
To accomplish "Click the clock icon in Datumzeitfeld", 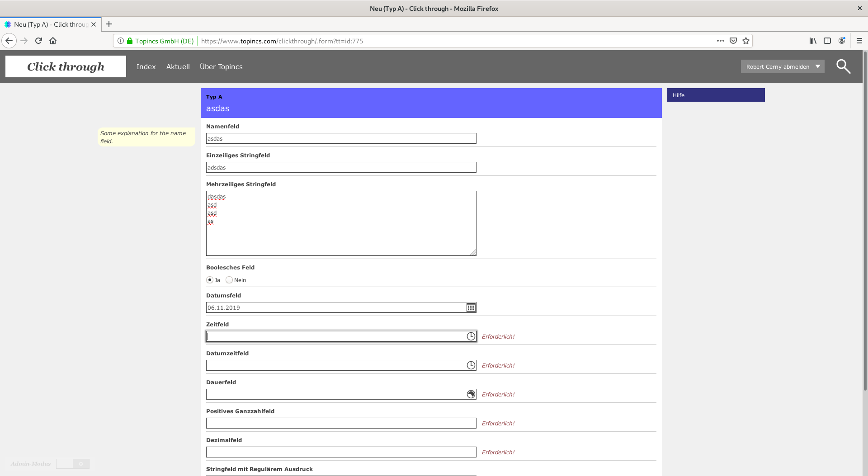I will pos(471,365).
